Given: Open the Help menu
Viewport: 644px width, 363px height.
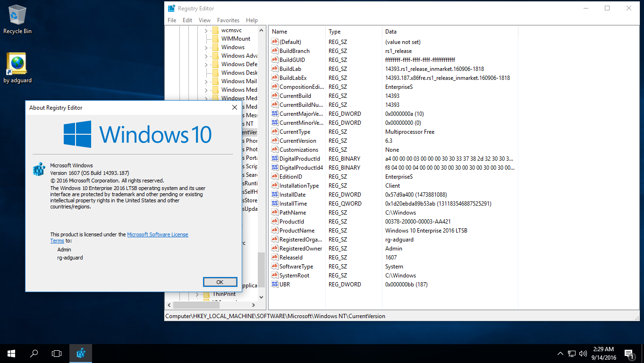Looking at the screenshot, I should 252,20.
